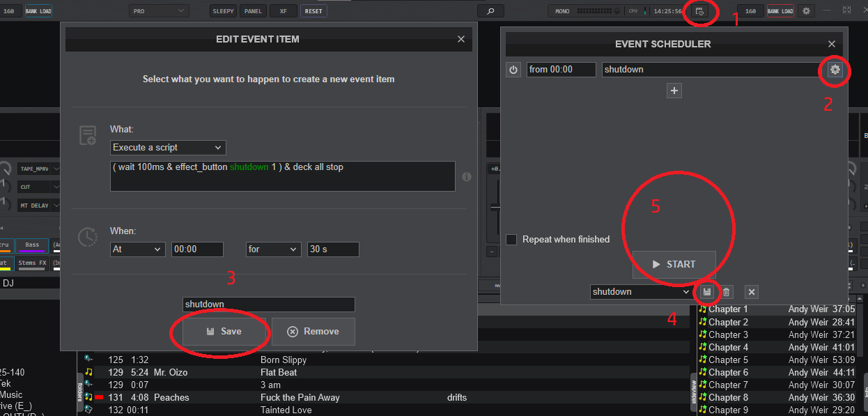Toggle the power button for the shutdown event
The image size is (868, 416).
tap(513, 70)
